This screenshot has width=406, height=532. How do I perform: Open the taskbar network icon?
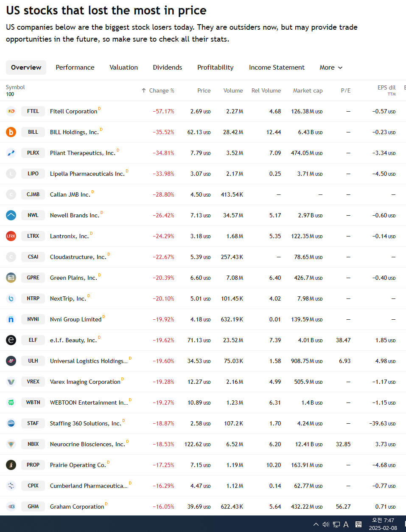click(x=336, y=524)
